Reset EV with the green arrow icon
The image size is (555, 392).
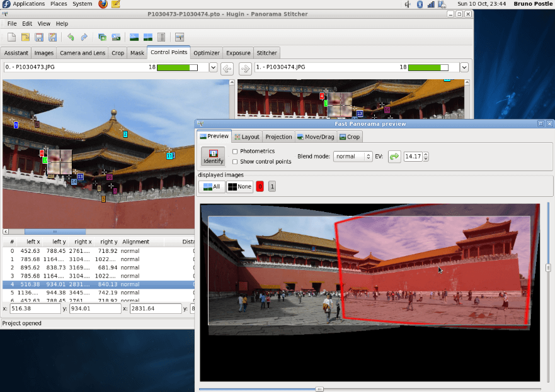click(394, 157)
